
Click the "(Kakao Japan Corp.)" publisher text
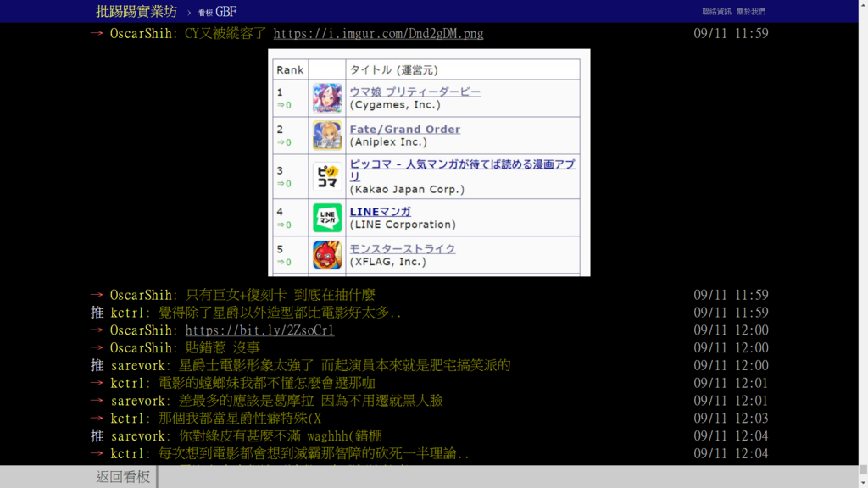point(407,189)
